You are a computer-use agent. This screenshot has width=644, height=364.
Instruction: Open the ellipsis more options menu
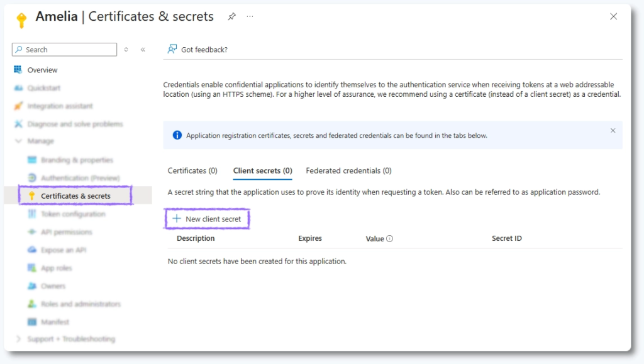[250, 17]
